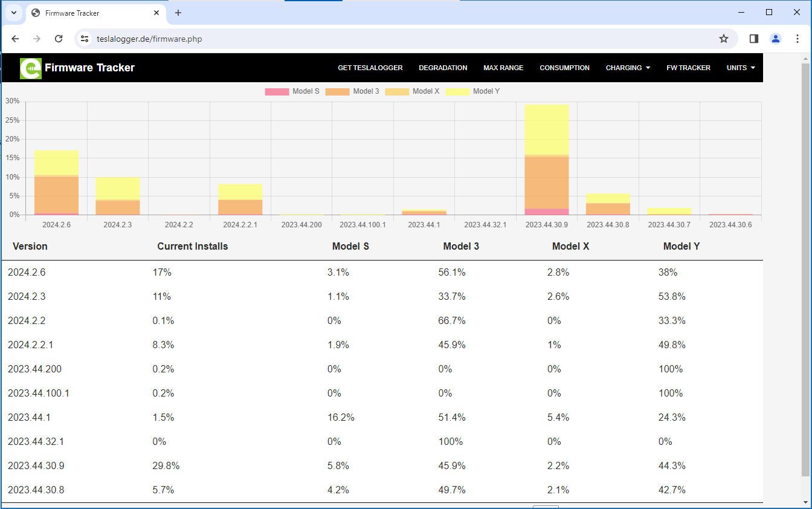Toggle Model S series in chart legend

(292, 91)
